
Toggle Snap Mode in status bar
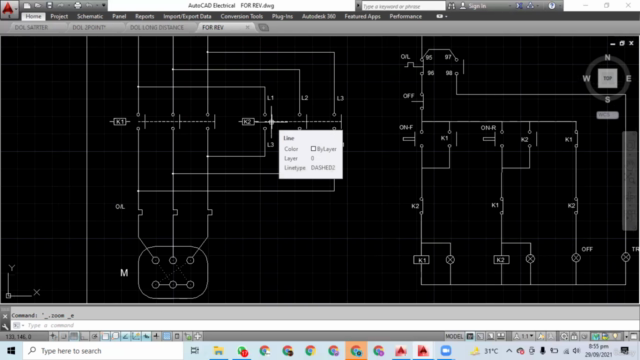coord(64,336)
